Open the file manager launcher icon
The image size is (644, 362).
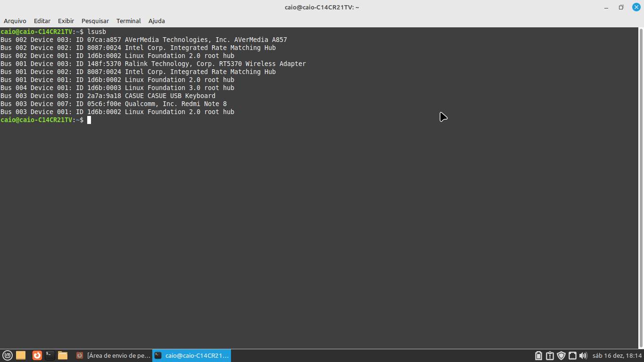pyautogui.click(x=63, y=355)
